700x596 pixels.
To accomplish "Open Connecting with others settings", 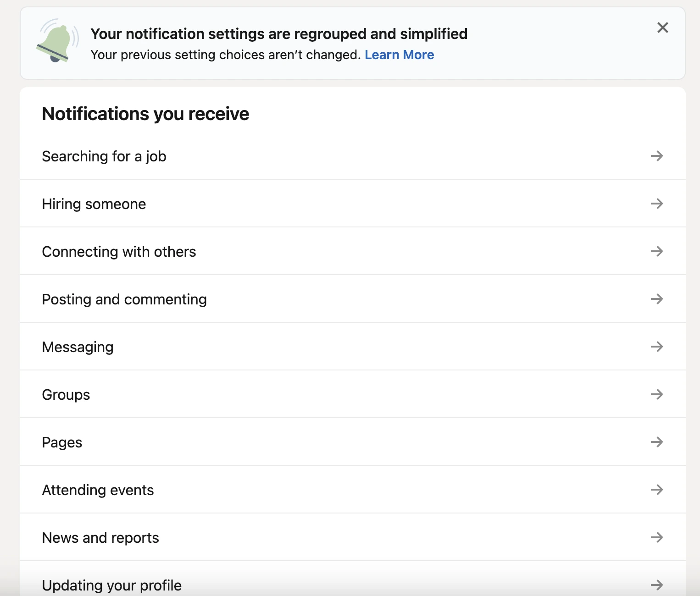I will tap(352, 251).
